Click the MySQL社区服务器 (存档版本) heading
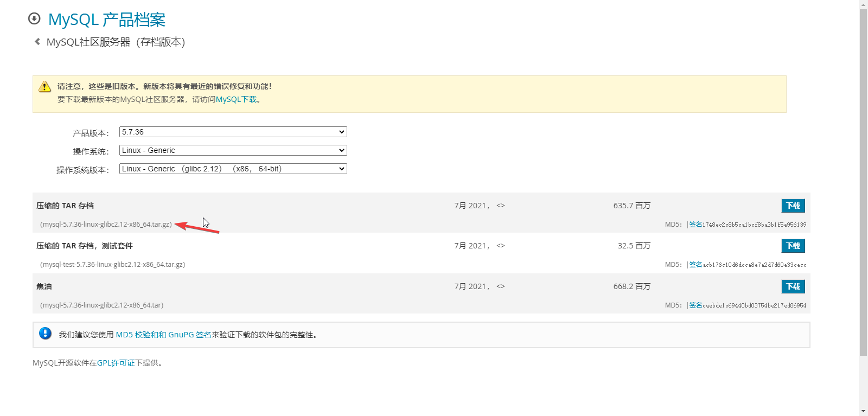868x416 pixels. pyautogui.click(x=116, y=42)
